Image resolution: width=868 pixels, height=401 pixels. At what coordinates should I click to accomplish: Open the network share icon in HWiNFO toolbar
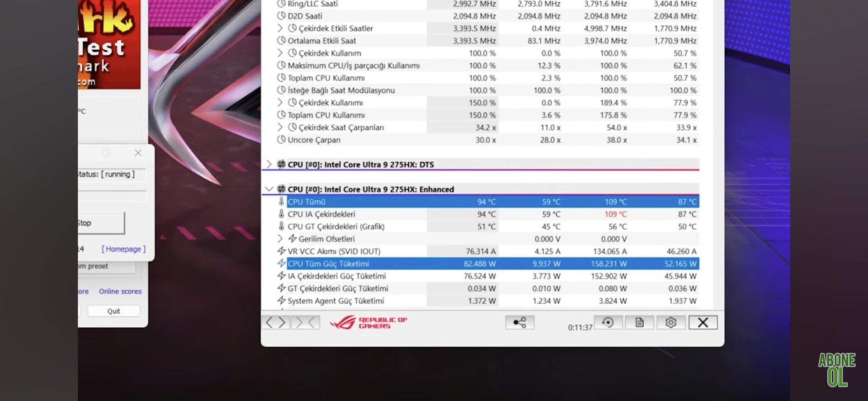click(519, 322)
